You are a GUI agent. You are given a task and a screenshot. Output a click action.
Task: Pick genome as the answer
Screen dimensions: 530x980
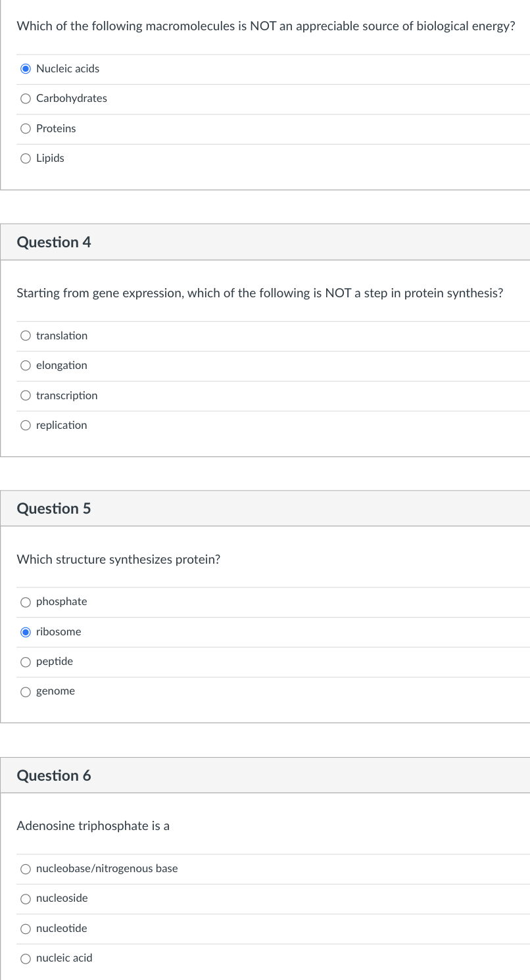coord(26,691)
